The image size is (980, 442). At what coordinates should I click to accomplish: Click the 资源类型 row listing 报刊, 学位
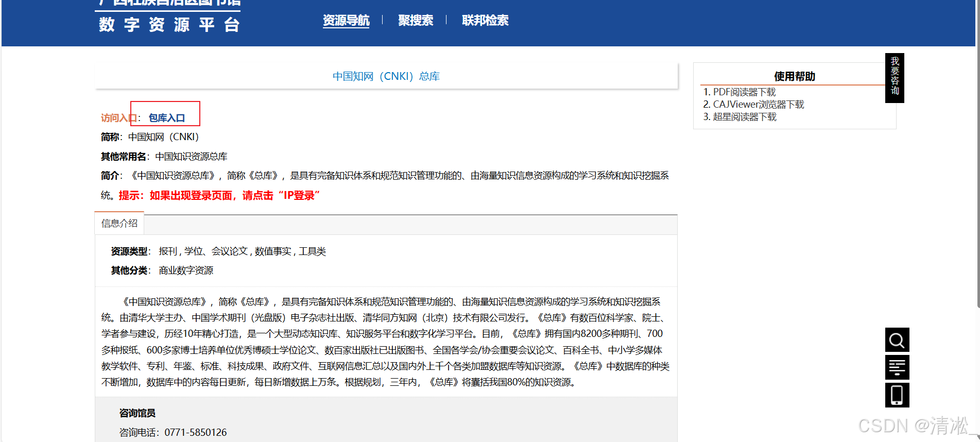[x=218, y=251]
